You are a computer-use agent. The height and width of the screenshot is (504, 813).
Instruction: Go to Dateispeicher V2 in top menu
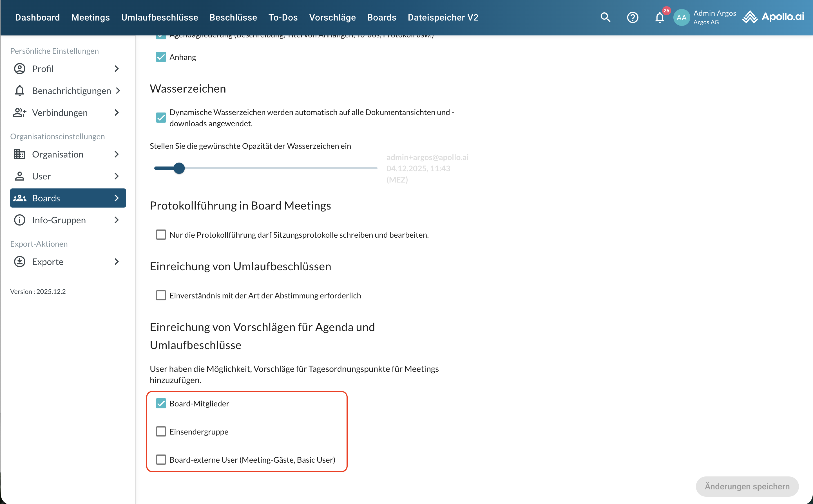click(443, 17)
